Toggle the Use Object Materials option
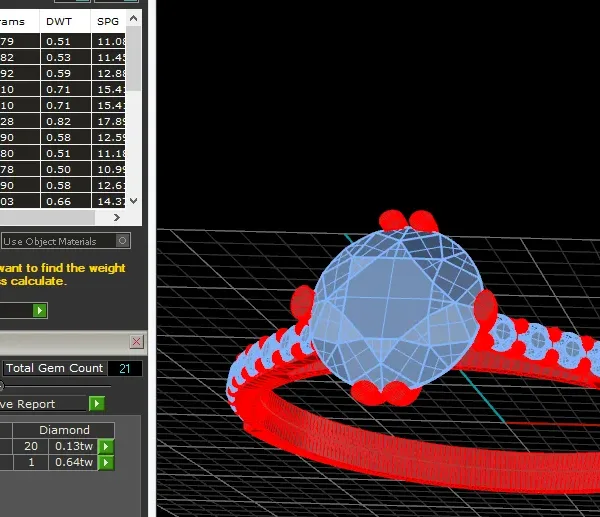Screen dimensions: 600x517 (x=122, y=241)
